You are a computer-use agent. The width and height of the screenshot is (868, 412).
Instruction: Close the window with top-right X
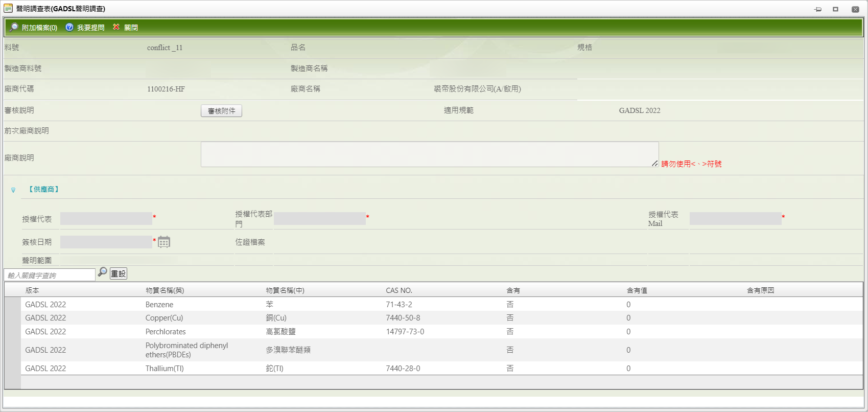point(855,9)
